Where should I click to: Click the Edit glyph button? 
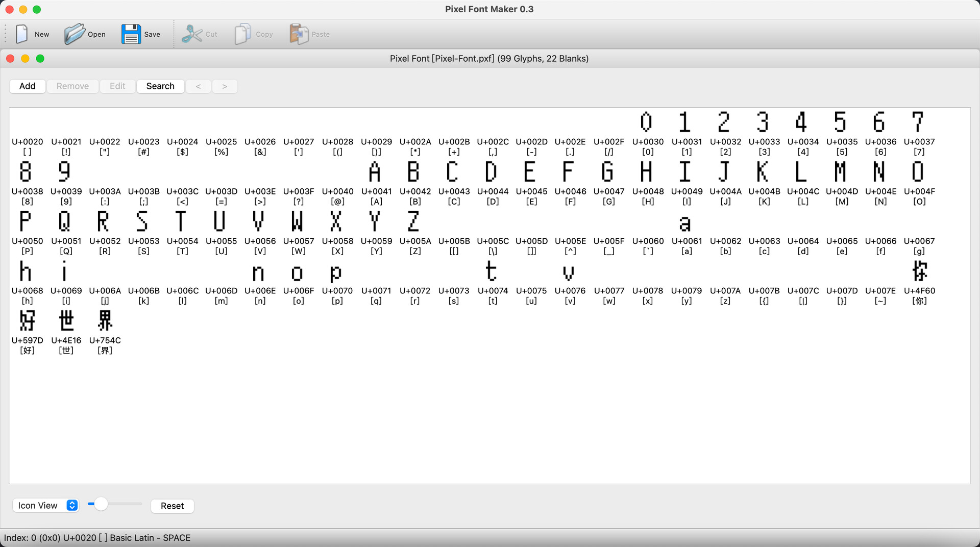(117, 86)
